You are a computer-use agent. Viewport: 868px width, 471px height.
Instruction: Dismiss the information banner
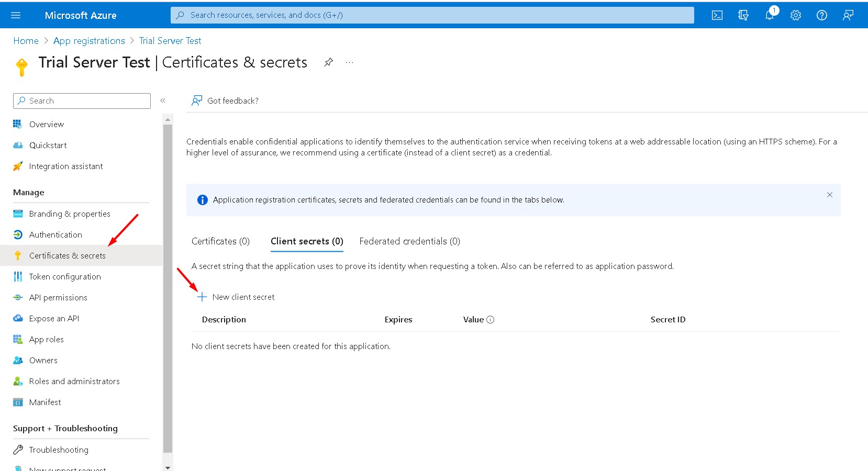(829, 195)
